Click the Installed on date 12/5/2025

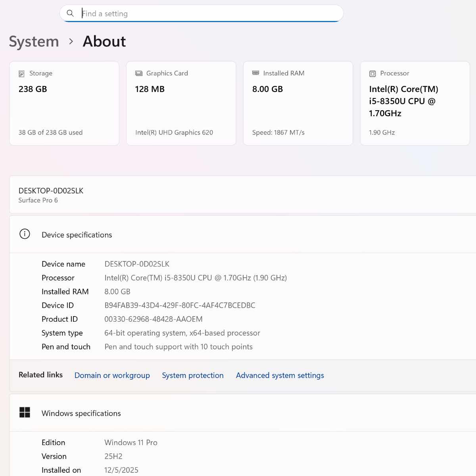(x=121, y=470)
